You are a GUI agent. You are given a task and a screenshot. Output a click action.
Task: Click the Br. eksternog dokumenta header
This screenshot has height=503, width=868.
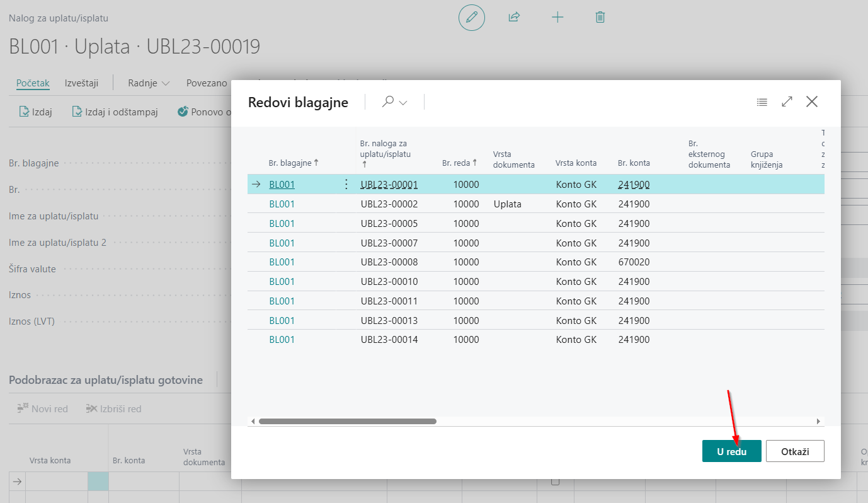click(x=709, y=154)
